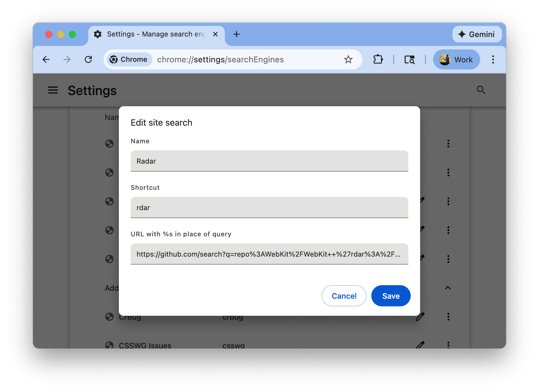Viewport: 539px width, 392px height.
Task: Open the extensions puzzle-piece icon
Action: pyautogui.click(x=378, y=59)
